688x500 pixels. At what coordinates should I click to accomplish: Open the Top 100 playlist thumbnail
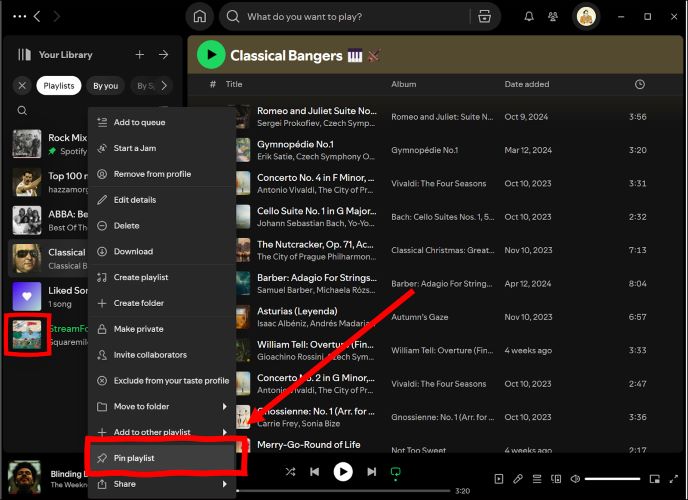tap(27, 182)
